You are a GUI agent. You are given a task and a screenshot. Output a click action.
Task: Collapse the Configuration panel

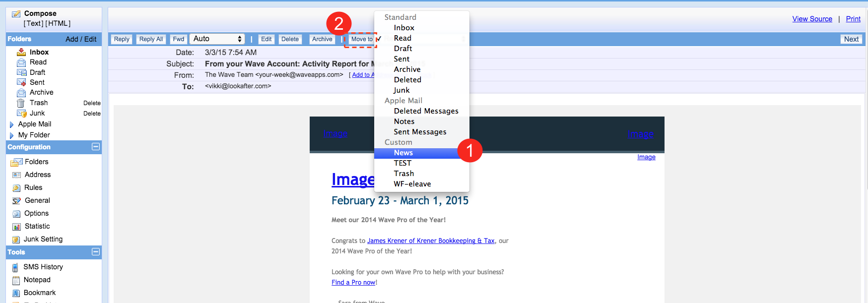pyautogui.click(x=96, y=147)
